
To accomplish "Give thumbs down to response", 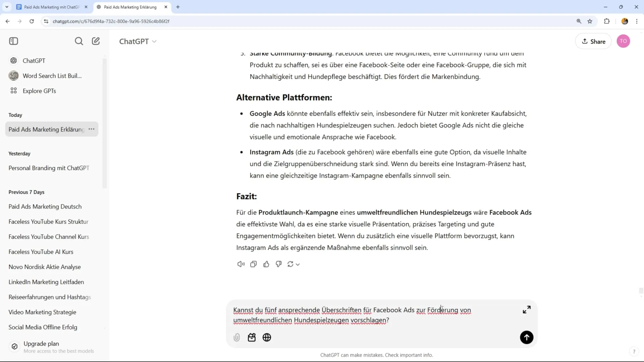I will pyautogui.click(x=279, y=264).
